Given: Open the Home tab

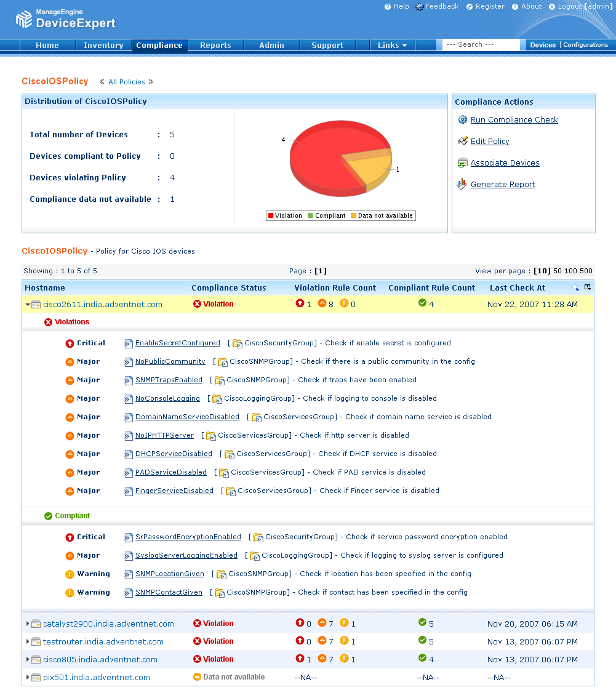Looking at the screenshot, I should [x=47, y=46].
